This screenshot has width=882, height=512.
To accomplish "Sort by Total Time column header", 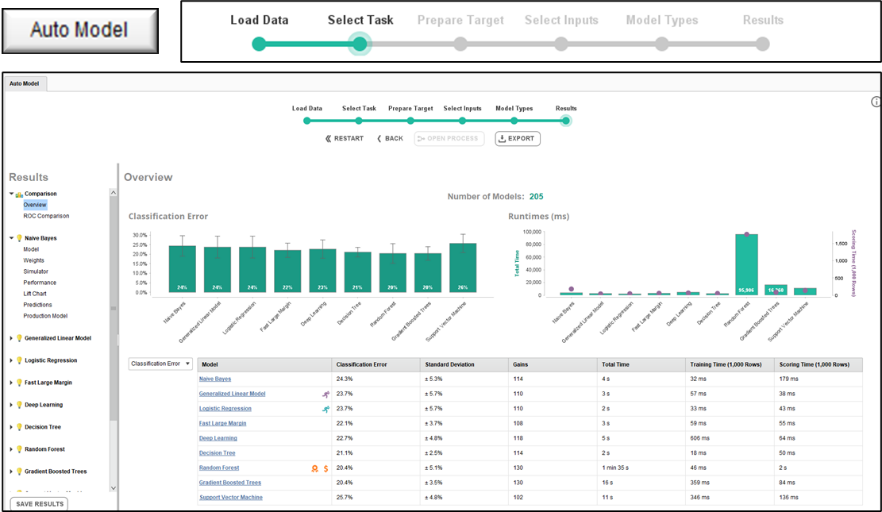I will click(x=641, y=365).
